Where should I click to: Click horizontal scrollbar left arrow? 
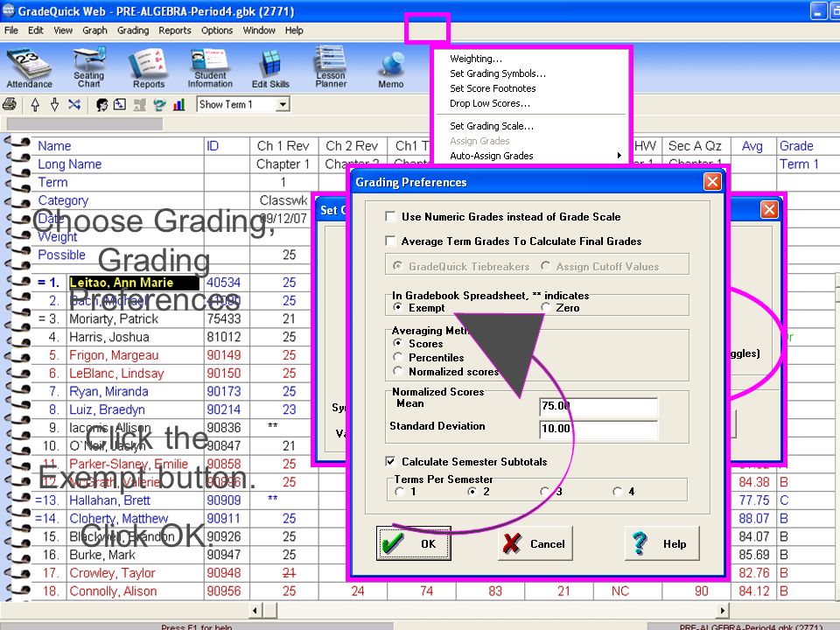point(255,610)
